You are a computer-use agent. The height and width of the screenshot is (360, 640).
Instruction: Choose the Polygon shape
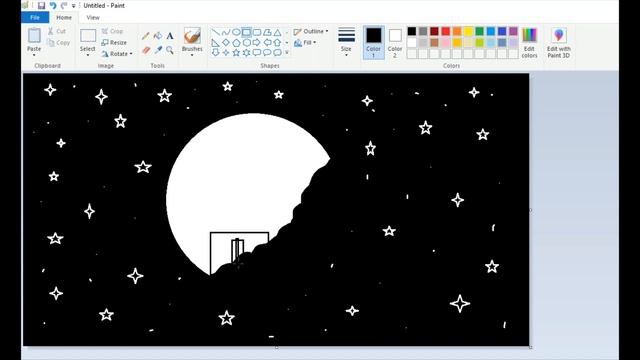tap(267, 32)
